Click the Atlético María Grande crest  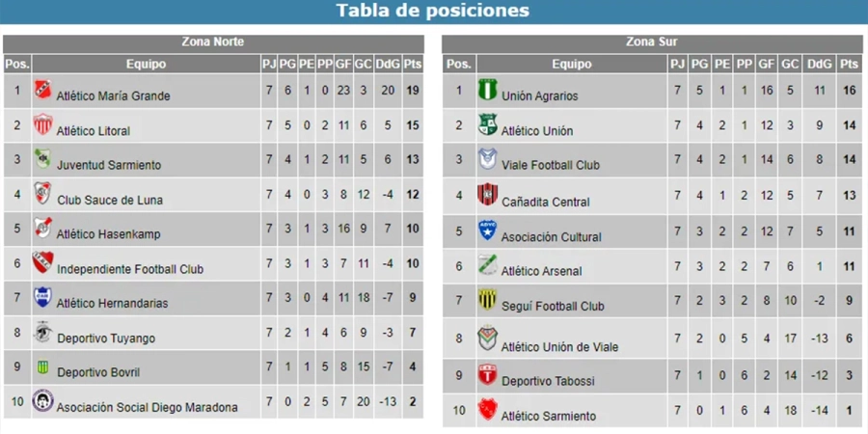point(42,91)
